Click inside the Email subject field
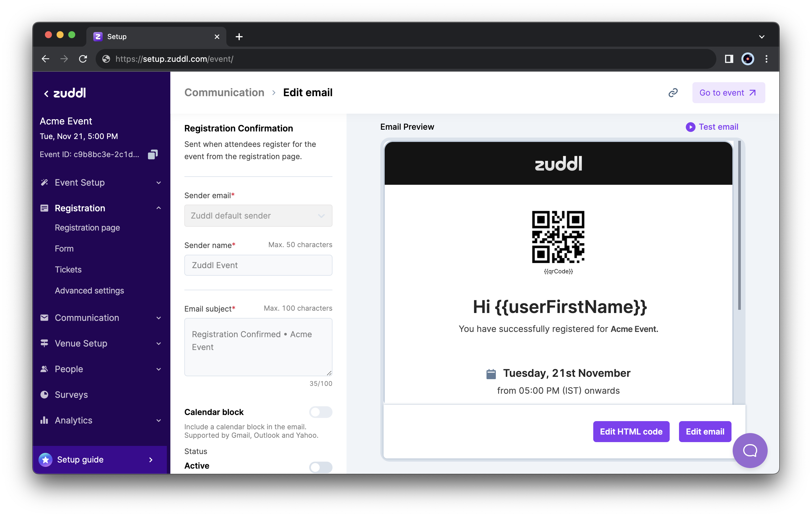 point(258,347)
